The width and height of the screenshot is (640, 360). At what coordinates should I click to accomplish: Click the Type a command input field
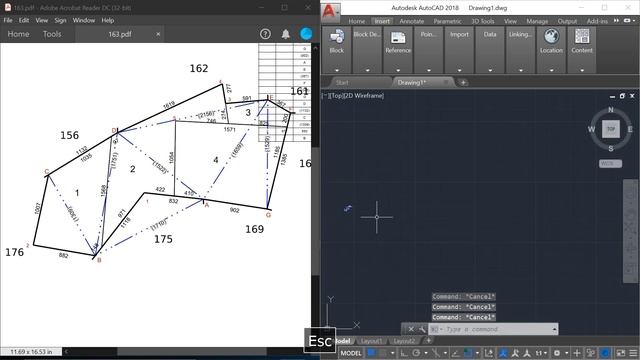492,329
